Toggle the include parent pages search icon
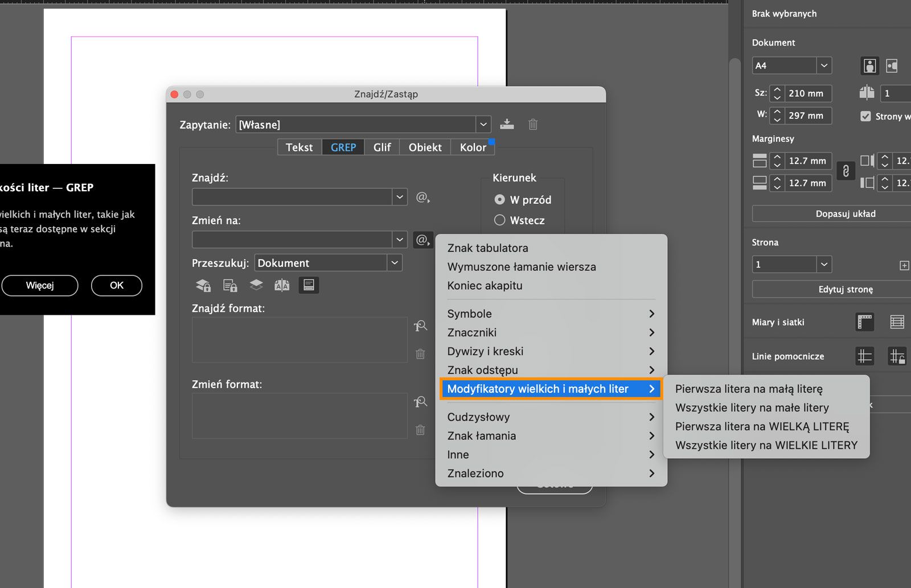Viewport: 911px width, 588px height. pyautogui.click(x=282, y=285)
